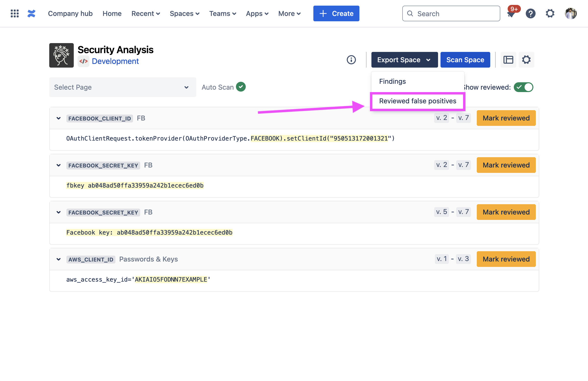Click the FACEBOOK_CLIENT_ID tag

point(99,119)
